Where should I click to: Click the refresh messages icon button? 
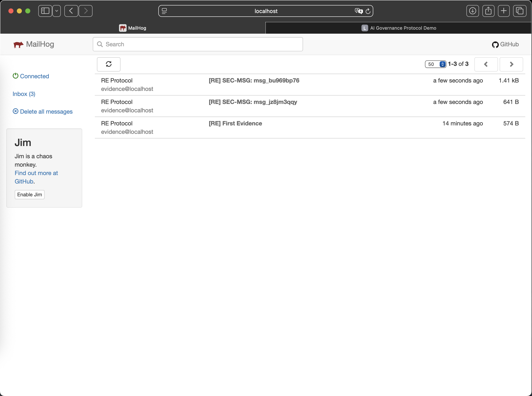(x=109, y=64)
